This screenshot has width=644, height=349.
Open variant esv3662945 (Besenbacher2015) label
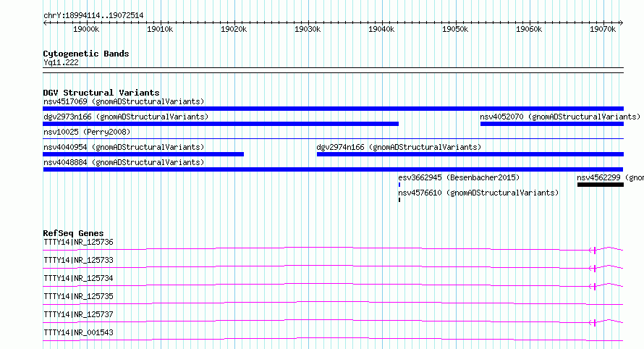(x=459, y=177)
